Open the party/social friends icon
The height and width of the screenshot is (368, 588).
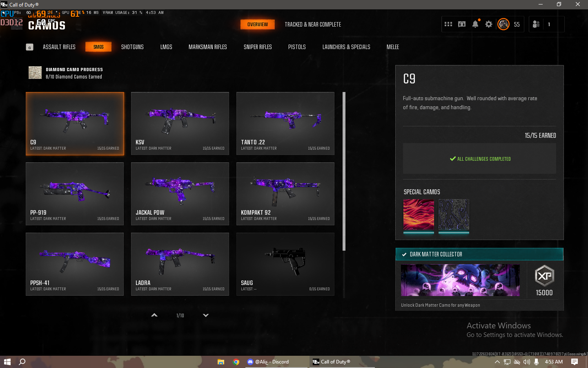tap(536, 24)
